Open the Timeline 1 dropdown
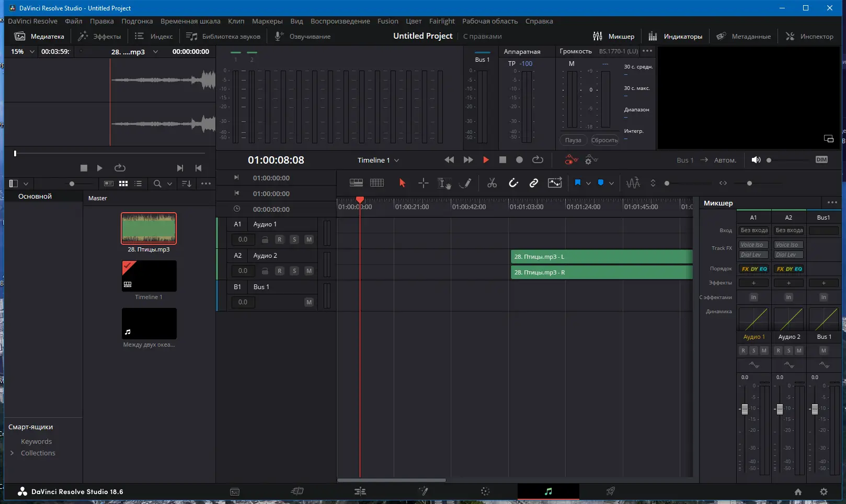 pyautogui.click(x=378, y=161)
